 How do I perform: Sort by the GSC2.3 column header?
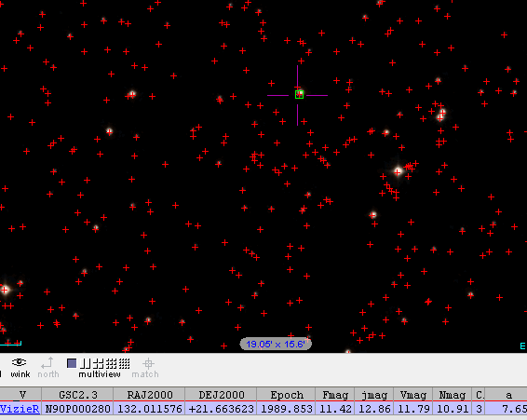click(77, 395)
